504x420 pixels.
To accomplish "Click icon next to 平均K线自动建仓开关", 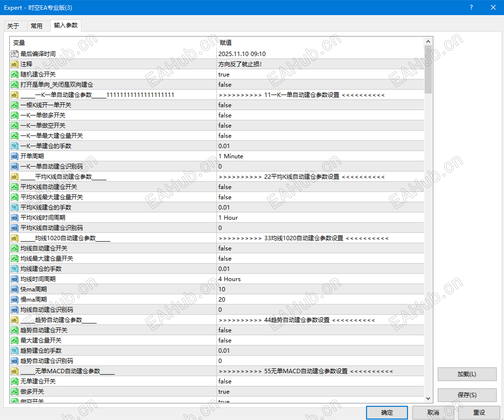I will tap(15, 187).
